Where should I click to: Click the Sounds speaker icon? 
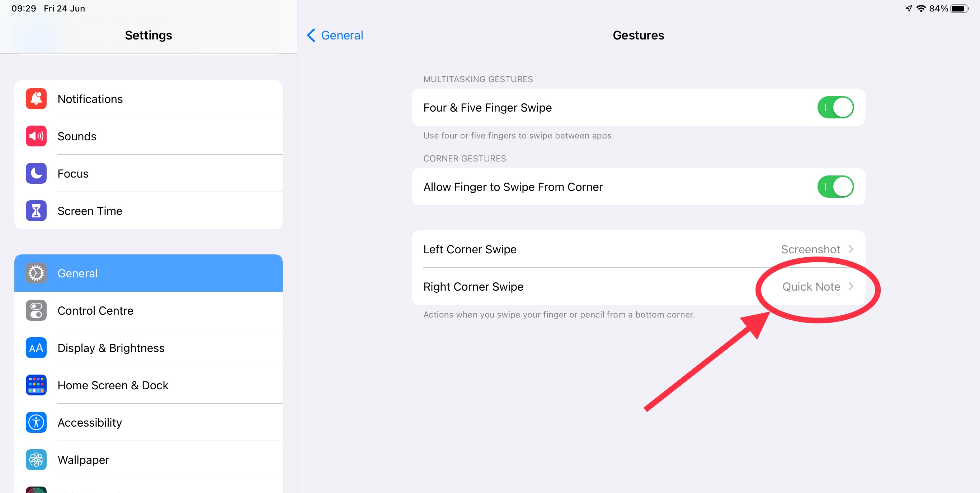click(36, 136)
